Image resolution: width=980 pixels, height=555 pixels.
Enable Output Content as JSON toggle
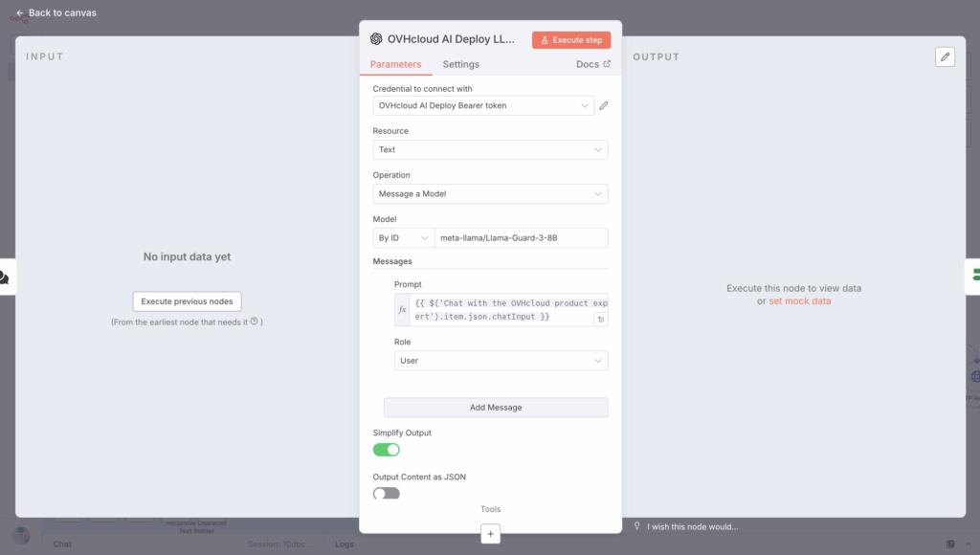pyautogui.click(x=386, y=494)
